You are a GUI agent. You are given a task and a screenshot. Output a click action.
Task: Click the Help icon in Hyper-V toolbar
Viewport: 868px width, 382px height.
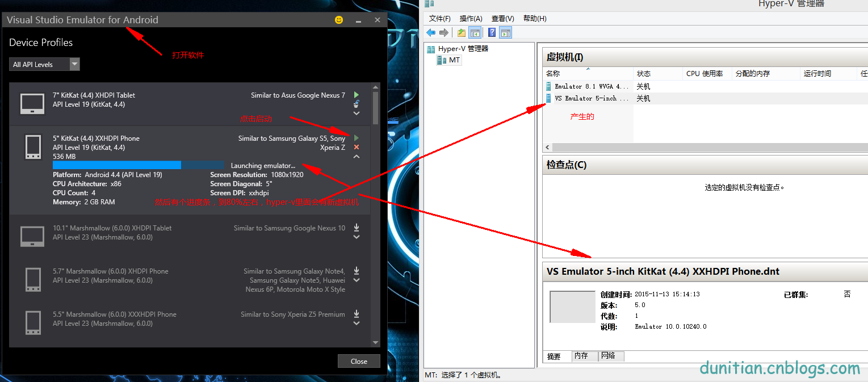coord(492,32)
